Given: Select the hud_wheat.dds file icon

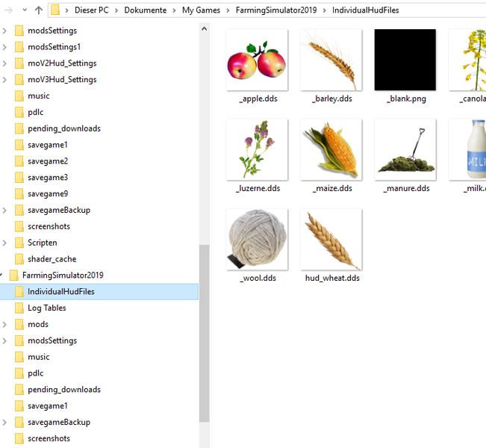Looking at the screenshot, I should point(331,240).
